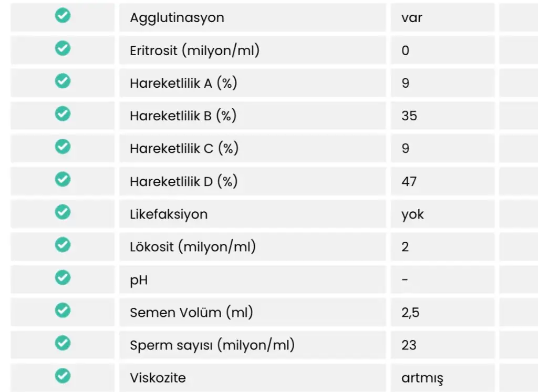Click the Likefaksiyon value 'yok'
Image resolution: width=538 pixels, height=392 pixels.
pyautogui.click(x=412, y=214)
